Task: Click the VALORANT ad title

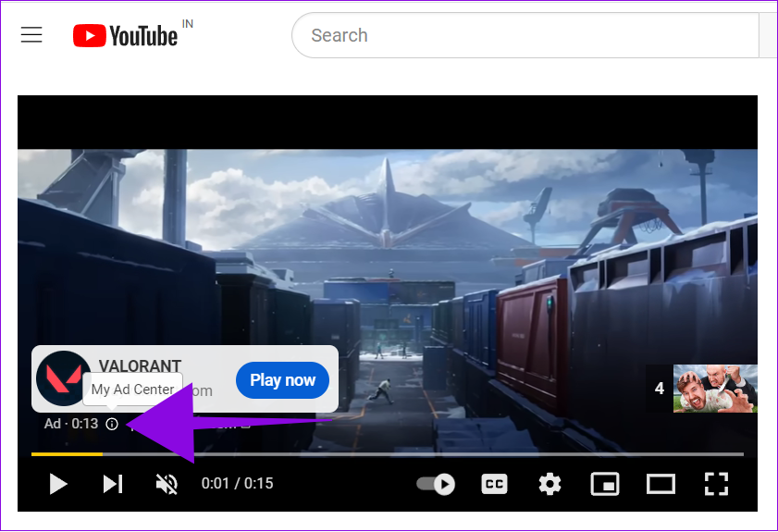Action: tap(140, 365)
